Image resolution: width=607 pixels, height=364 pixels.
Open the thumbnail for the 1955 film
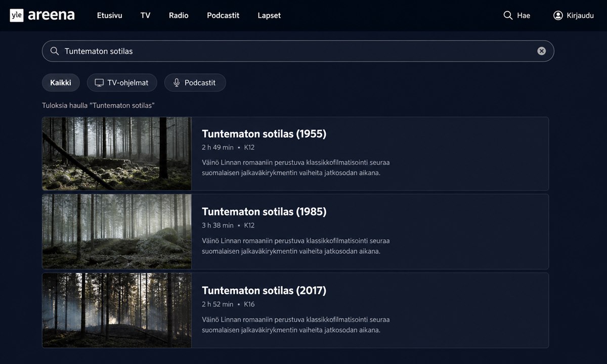tap(117, 154)
